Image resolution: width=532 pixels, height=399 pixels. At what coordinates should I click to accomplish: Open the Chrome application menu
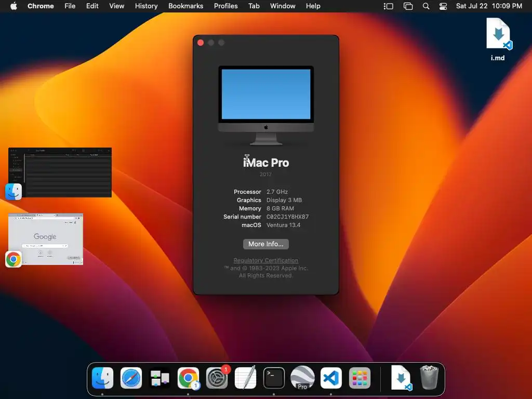pyautogui.click(x=41, y=6)
